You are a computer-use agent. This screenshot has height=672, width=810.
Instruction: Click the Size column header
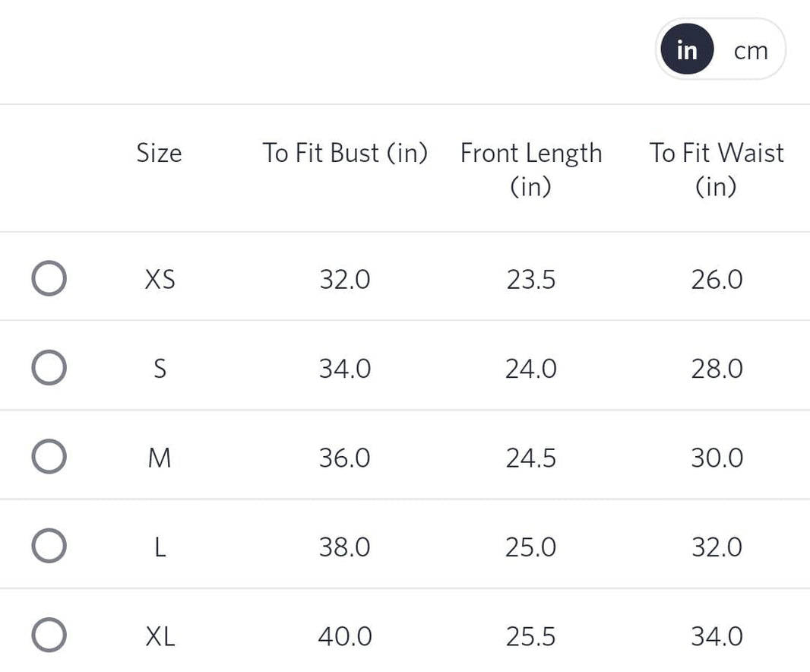point(159,153)
